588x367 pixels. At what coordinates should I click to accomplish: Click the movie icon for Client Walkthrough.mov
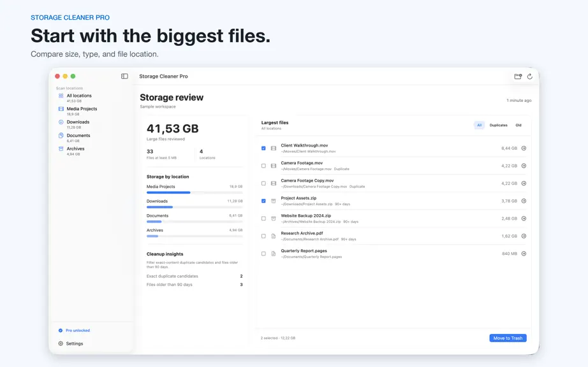tap(274, 148)
